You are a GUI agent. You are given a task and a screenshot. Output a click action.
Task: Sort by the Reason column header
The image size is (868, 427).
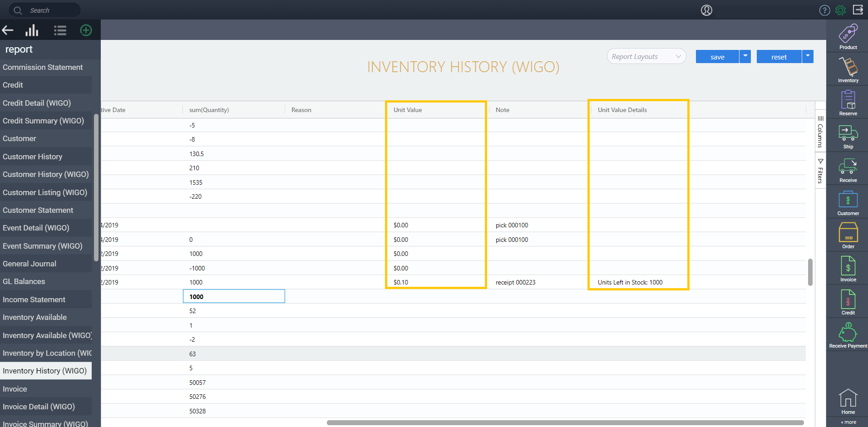coord(301,110)
